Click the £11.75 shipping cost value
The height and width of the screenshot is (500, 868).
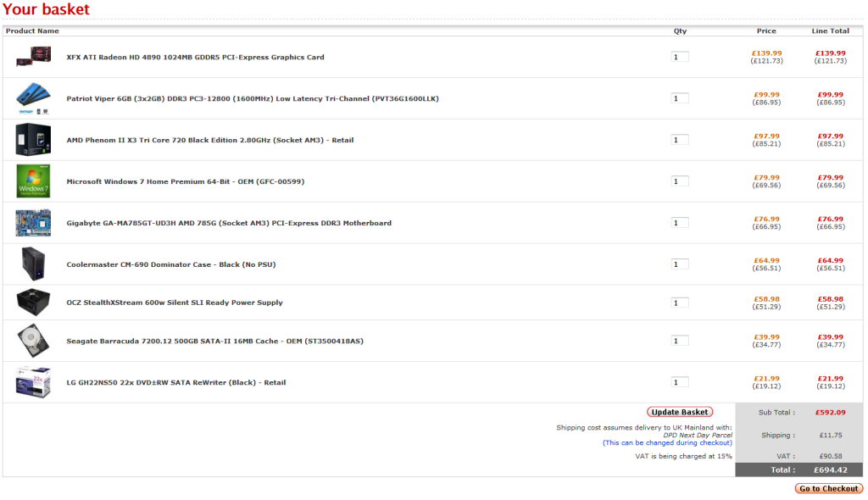831,436
